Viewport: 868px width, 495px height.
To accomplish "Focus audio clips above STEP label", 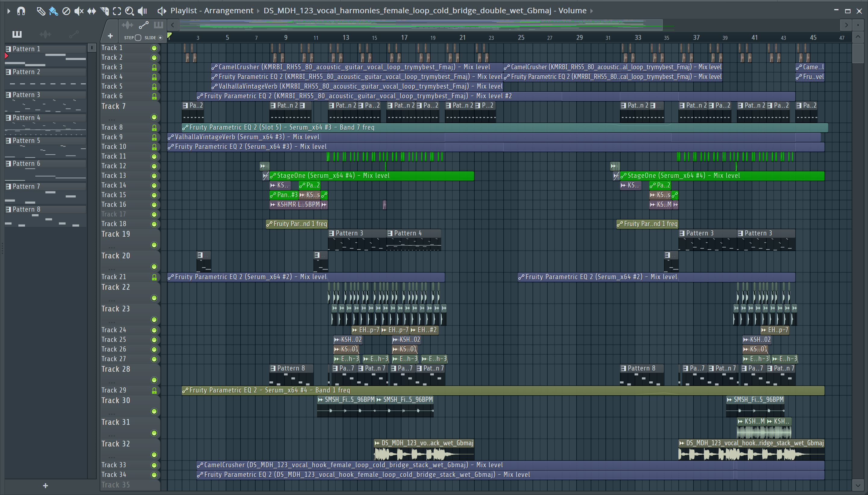I will coord(127,25).
